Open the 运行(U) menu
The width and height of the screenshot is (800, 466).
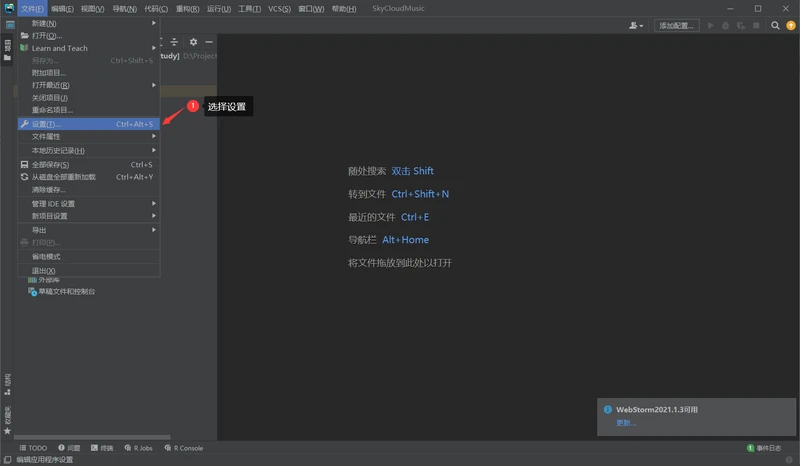[219, 9]
